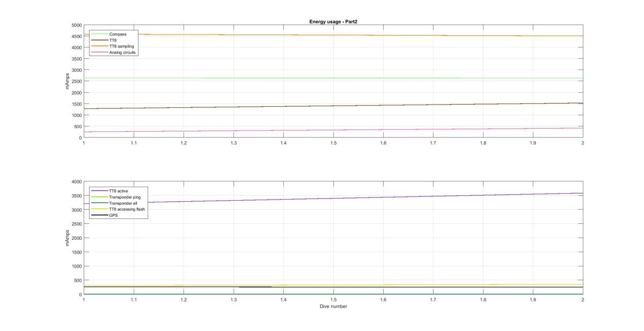
Task: Click the 'Dive number' x-axis label
Action: tap(333, 306)
